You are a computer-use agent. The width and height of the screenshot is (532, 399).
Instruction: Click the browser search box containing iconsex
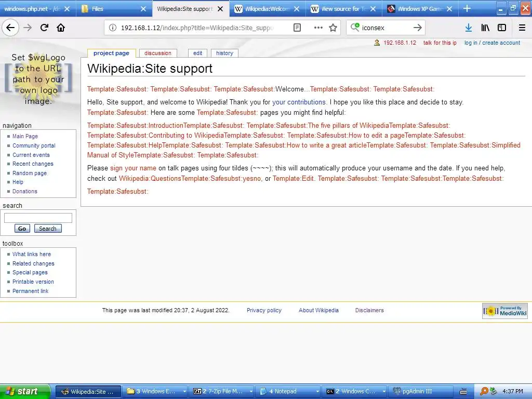pos(385,28)
